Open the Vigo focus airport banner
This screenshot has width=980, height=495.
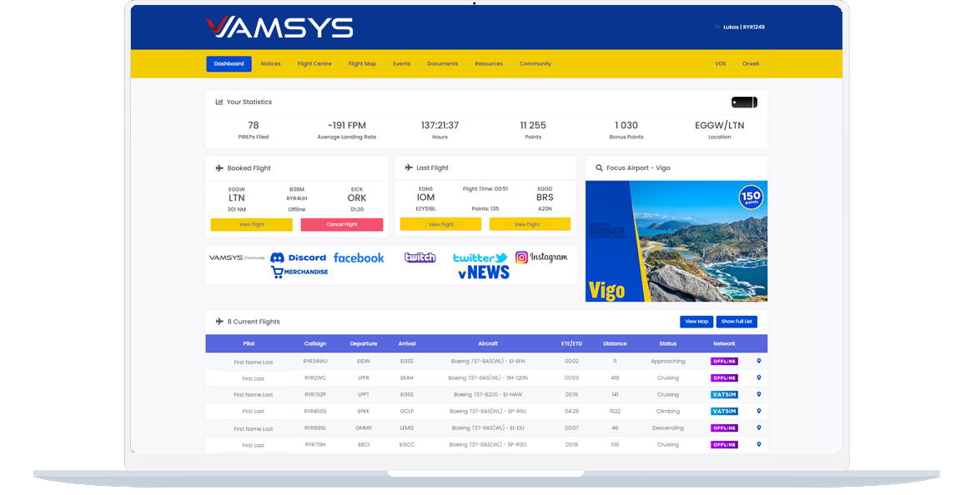(676, 241)
